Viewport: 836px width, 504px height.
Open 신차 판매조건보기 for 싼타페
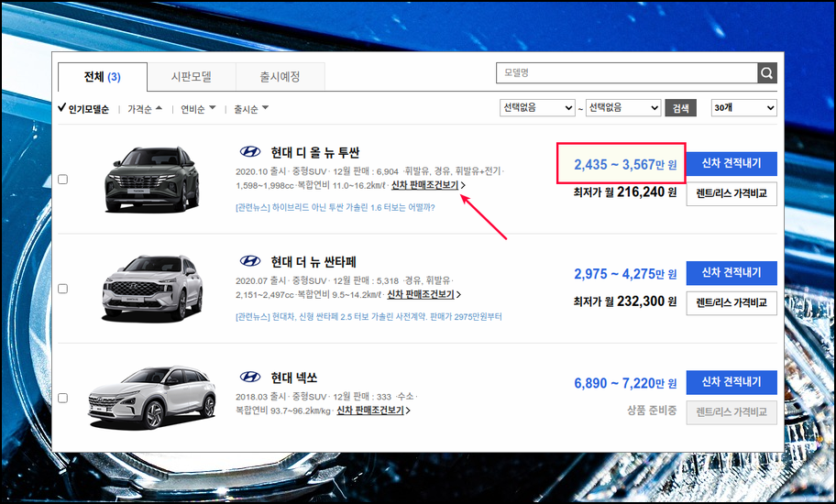(423, 295)
